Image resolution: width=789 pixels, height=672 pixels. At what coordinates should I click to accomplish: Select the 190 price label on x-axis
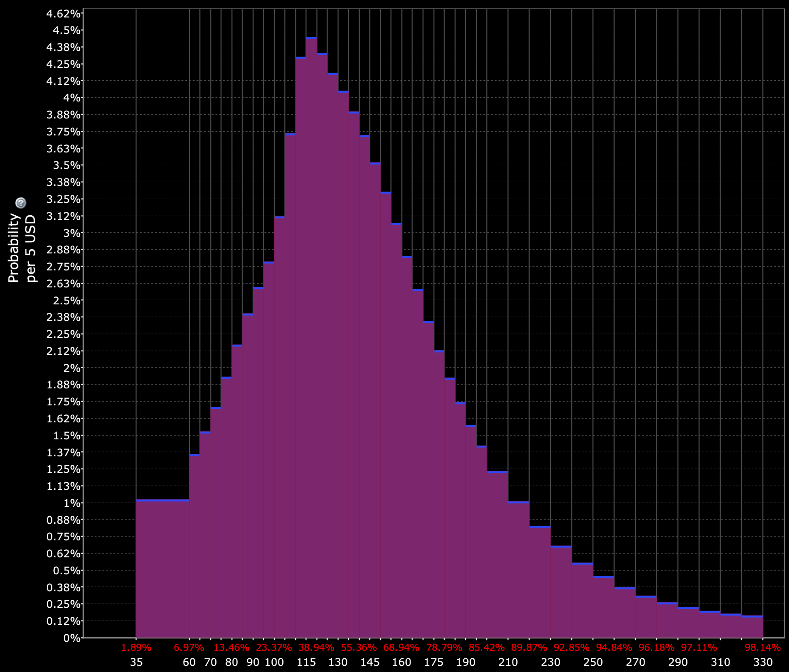[x=465, y=663]
